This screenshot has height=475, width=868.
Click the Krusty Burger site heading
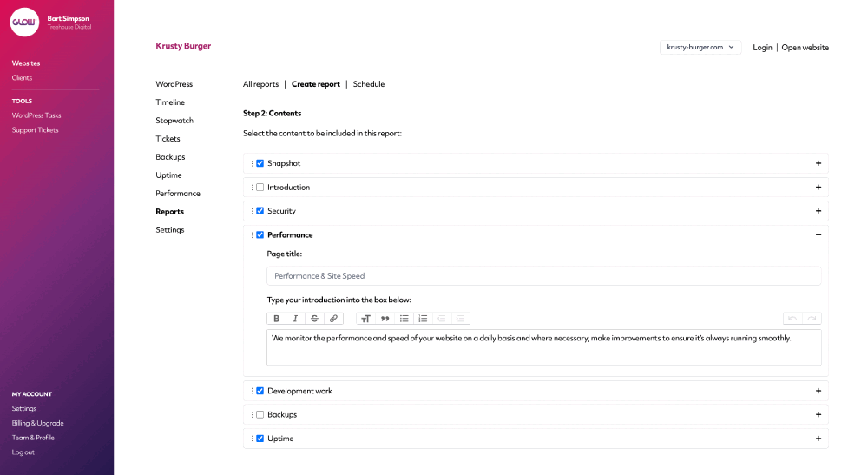click(183, 46)
